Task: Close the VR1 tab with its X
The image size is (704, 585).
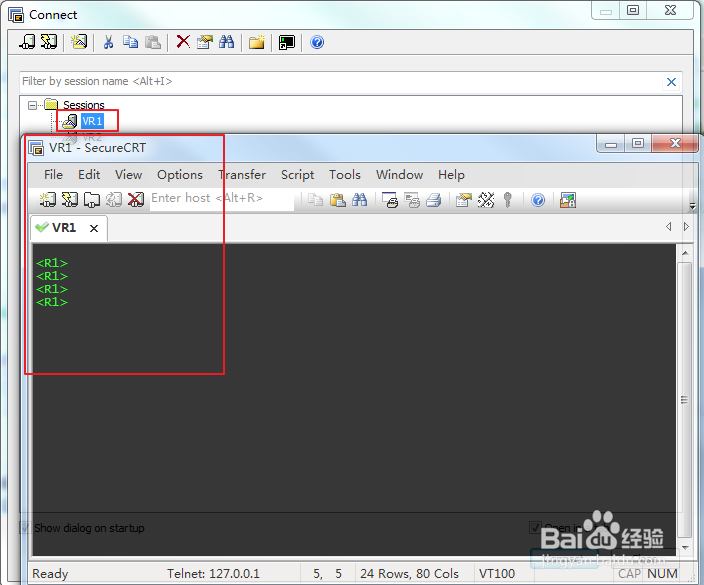Action: pos(94,229)
